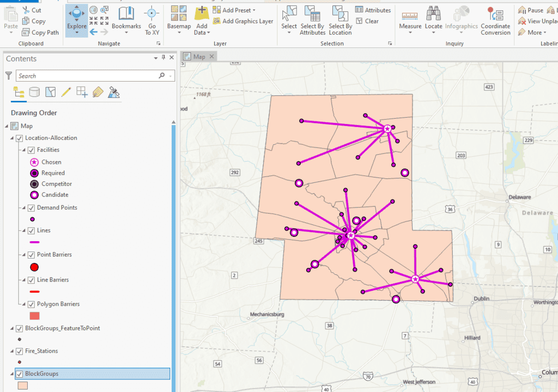Click the Pause labeling icon
The image size is (558, 392).
click(x=522, y=10)
